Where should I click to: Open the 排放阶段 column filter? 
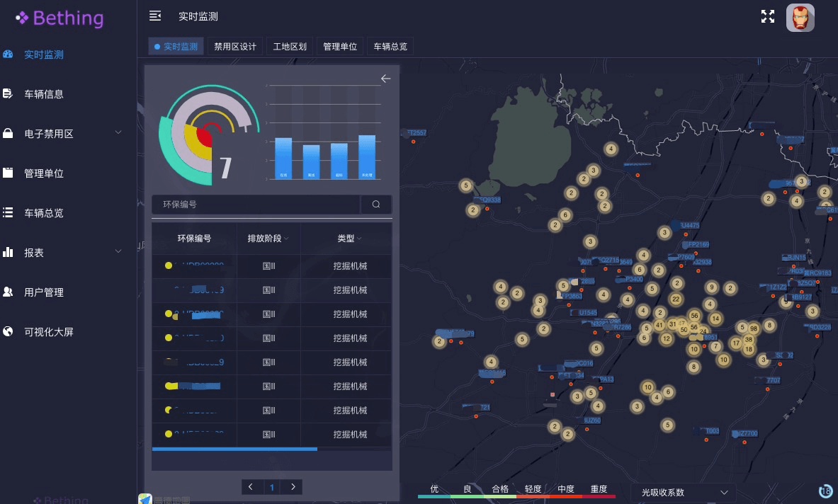[x=268, y=239]
